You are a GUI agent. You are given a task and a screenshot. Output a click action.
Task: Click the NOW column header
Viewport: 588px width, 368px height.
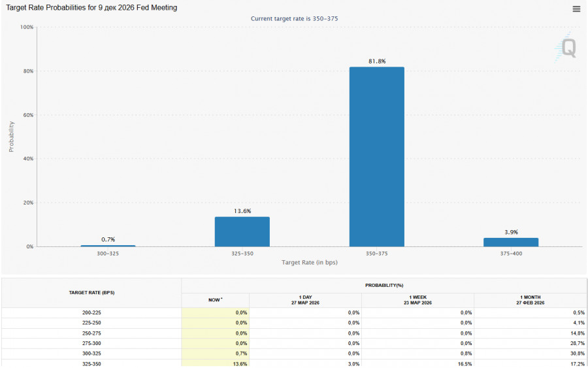click(x=215, y=300)
